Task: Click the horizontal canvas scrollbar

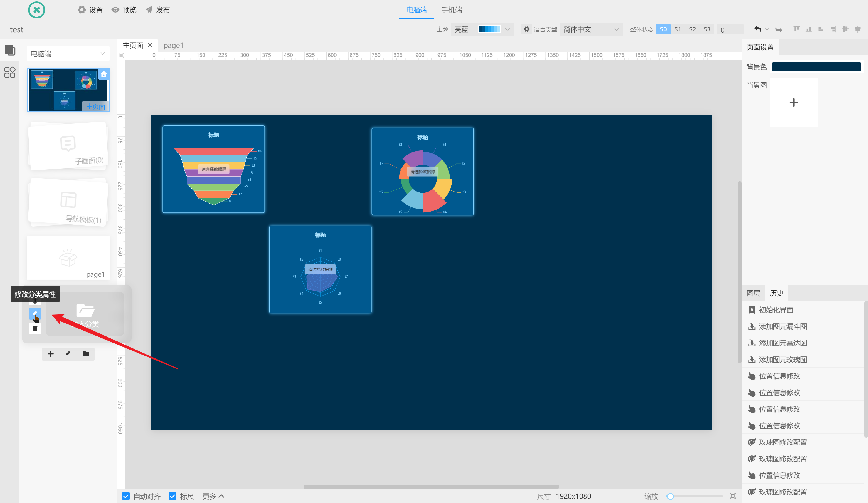Action: point(431,487)
